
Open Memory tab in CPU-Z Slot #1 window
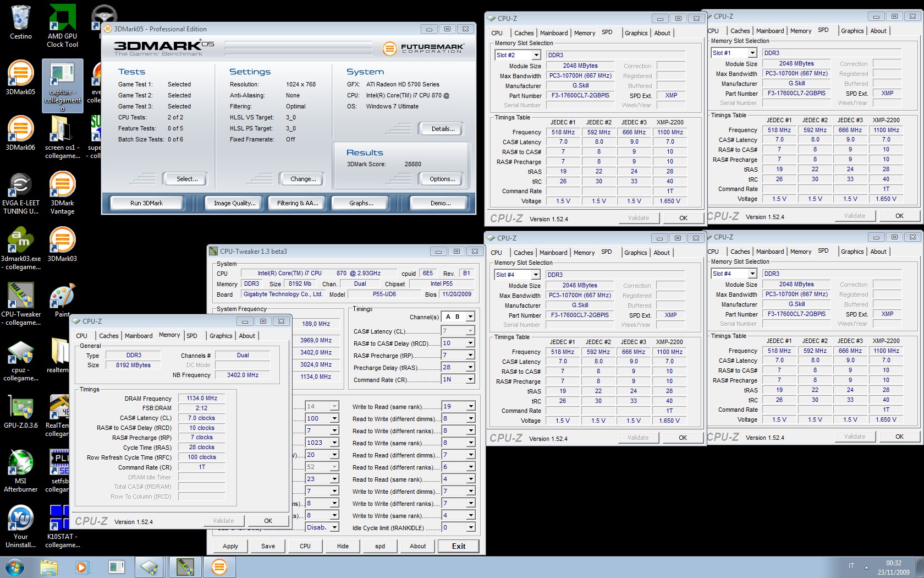pos(800,31)
